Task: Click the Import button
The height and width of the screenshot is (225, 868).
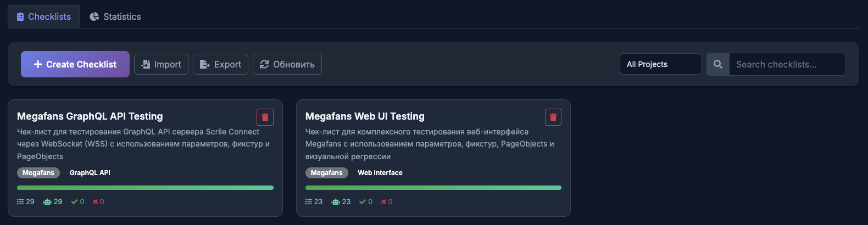Action: (x=161, y=64)
